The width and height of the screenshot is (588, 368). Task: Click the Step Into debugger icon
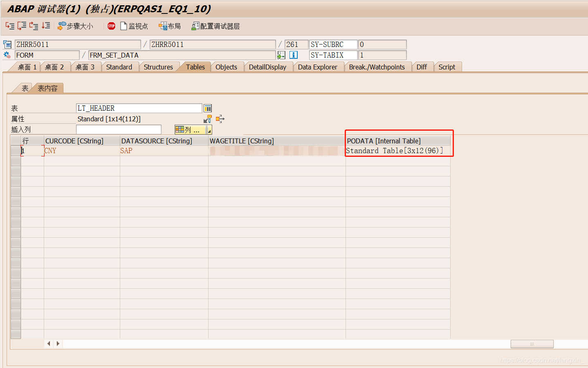pyautogui.click(x=10, y=26)
